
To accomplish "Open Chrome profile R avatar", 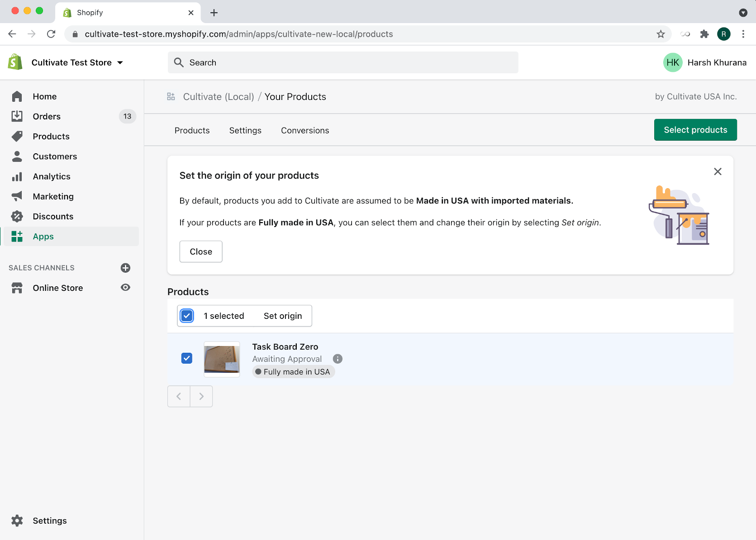I will [724, 34].
